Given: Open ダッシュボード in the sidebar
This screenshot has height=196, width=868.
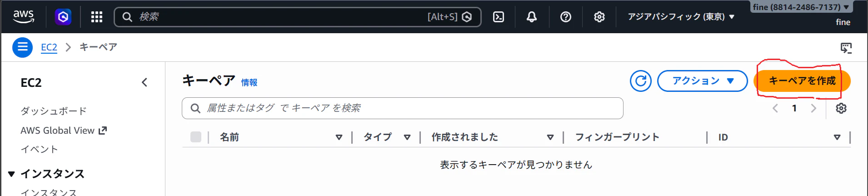Looking at the screenshot, I should point(54,111).
